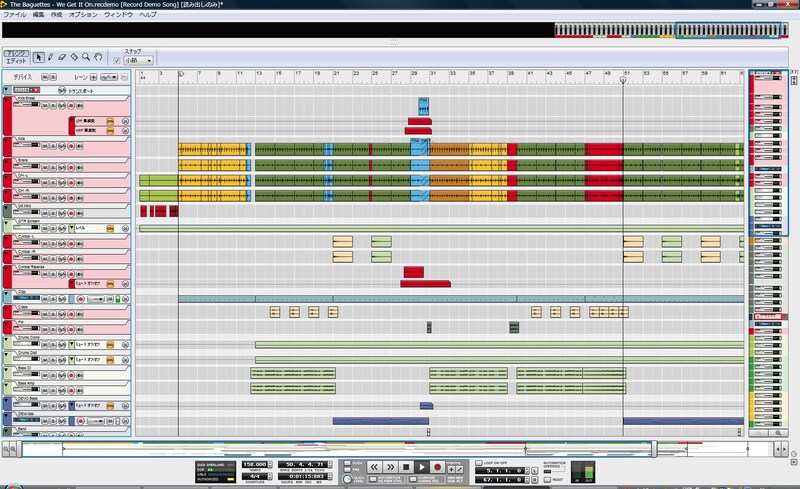Select the eraser tool
This screenshot has width=800, height=489.
[62, 57]
